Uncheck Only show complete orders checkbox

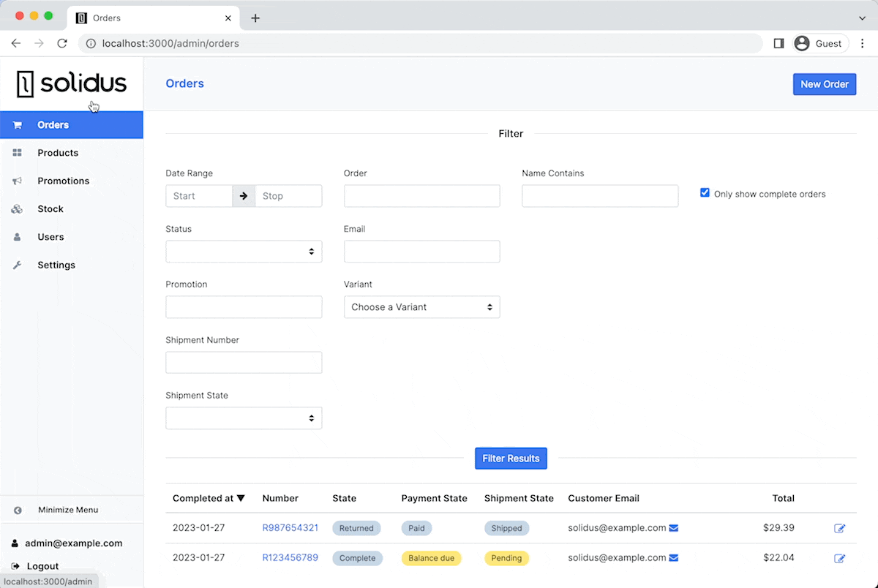tap(705, 193)
